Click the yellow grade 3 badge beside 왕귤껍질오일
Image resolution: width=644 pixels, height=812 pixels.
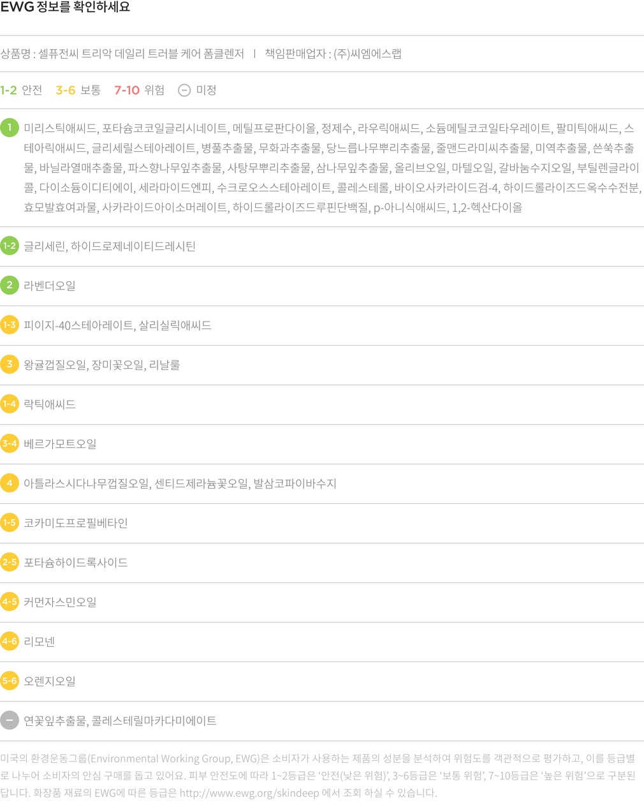point(10,364)
